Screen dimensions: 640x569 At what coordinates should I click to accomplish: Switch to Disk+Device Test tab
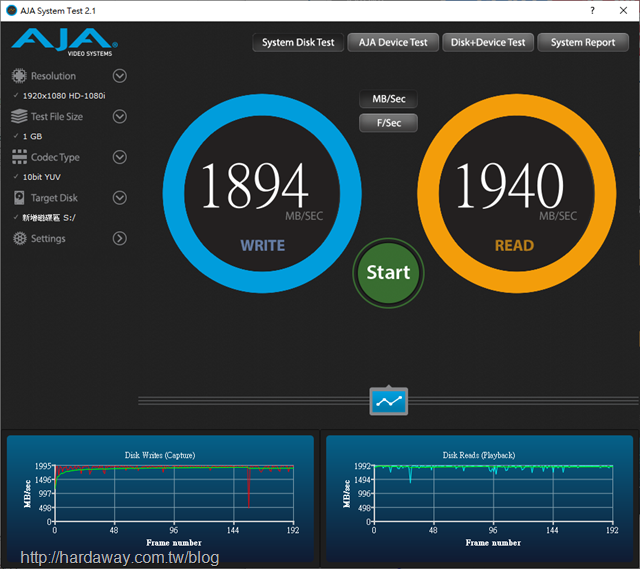[x=488, y=42]
